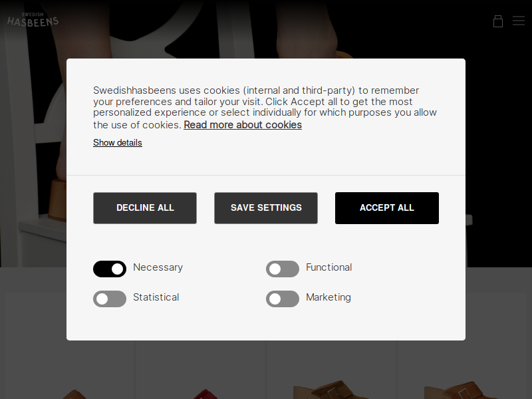Screen dimensions: 532x399
Task: Toggle the Necessary cookies switch
Action: click(110, 269)
